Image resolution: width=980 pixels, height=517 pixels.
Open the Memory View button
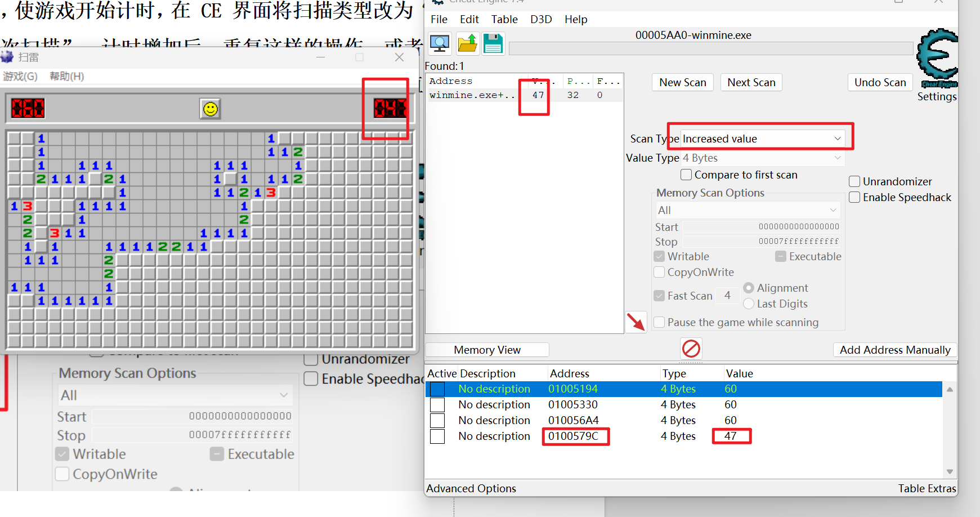(x=487, y=350)
